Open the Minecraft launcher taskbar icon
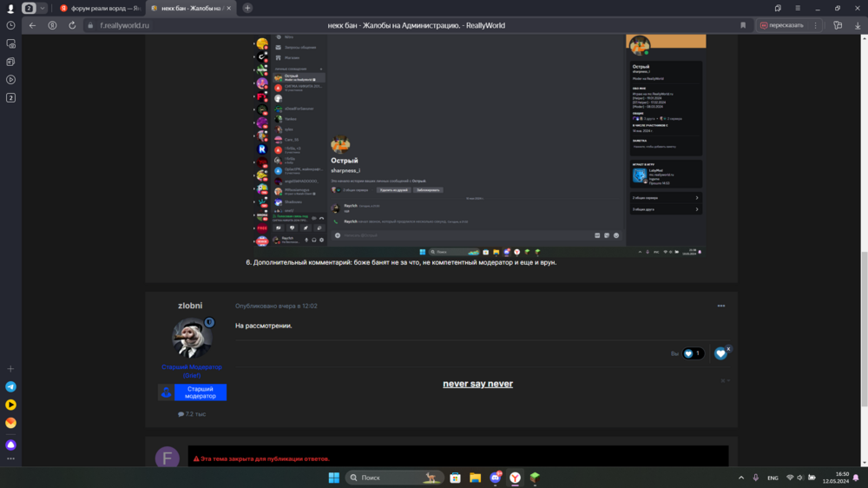 pyautogui.click(x=535, y=478)
